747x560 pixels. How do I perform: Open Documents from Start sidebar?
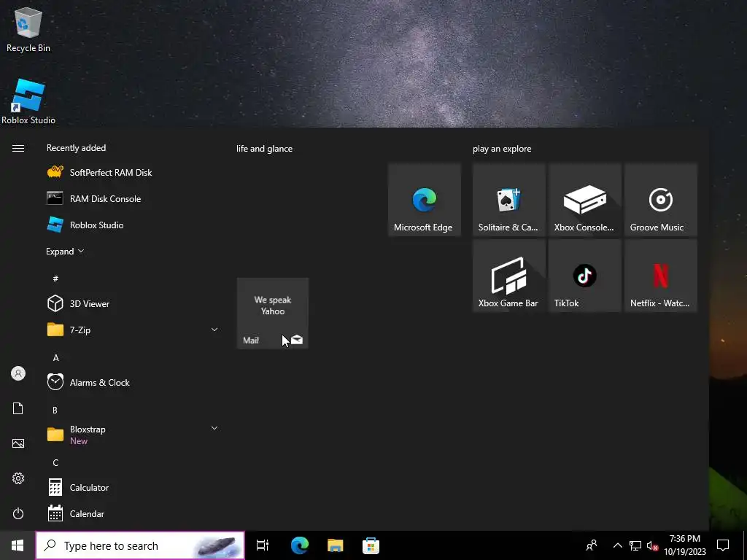click(18, 408)
